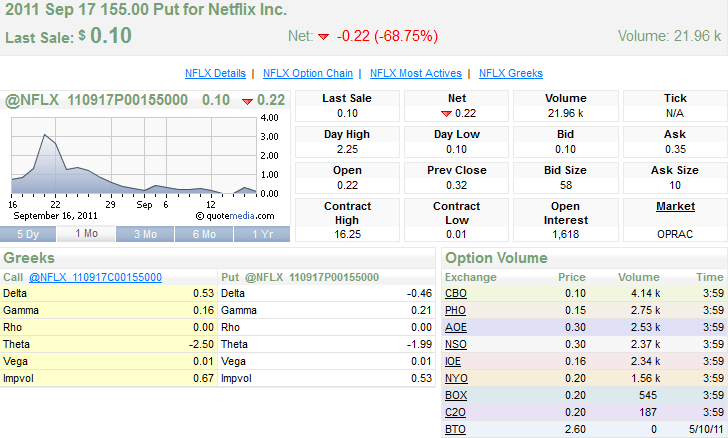Viewport: 728px width, 438px height.
Task: Click the Contract High value 16.25
Action: coord(347,235)
